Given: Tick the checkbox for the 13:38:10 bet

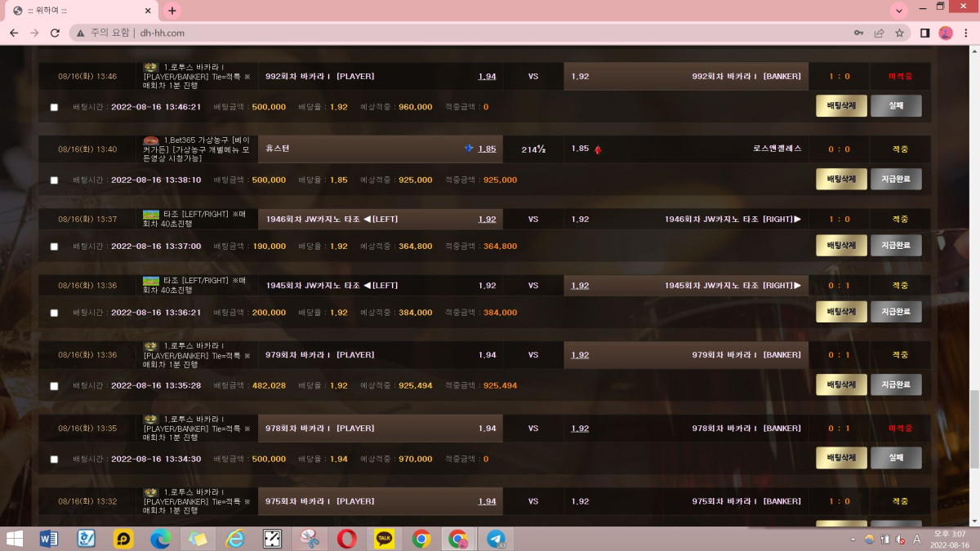Looking at the screenshot, I should 54,180.
